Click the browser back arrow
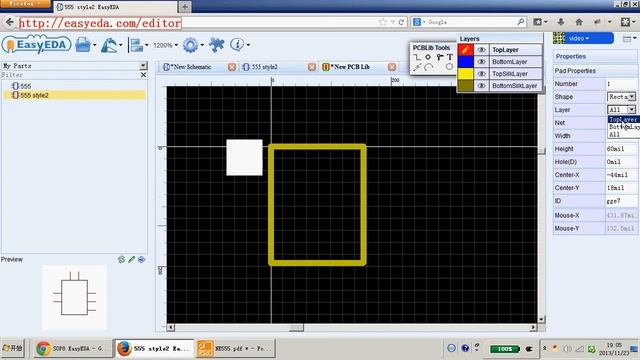Screen dimensions: 640x360 coord(9,22)
